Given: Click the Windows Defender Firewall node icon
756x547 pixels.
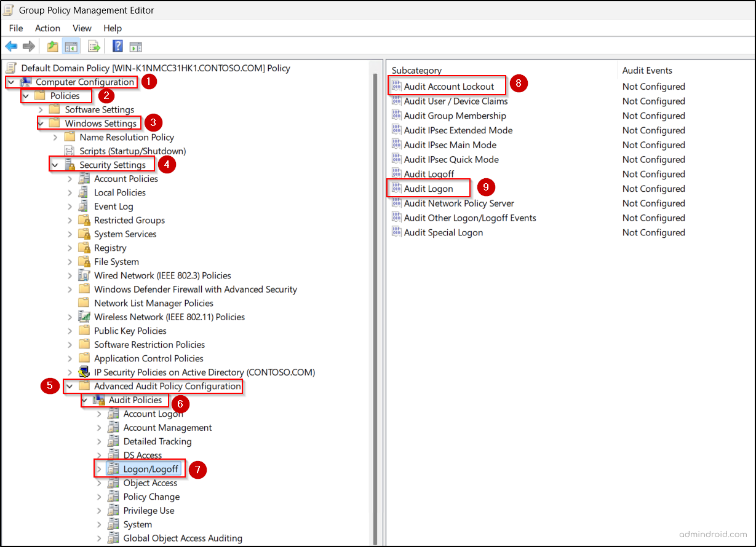Looking at the screenshot, I should [85, 289].
